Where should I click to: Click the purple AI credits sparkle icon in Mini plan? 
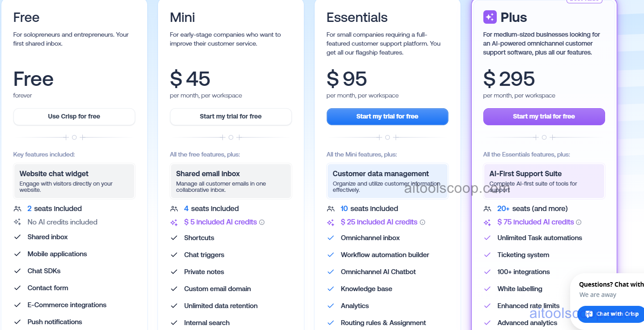[x=174, y=222]
